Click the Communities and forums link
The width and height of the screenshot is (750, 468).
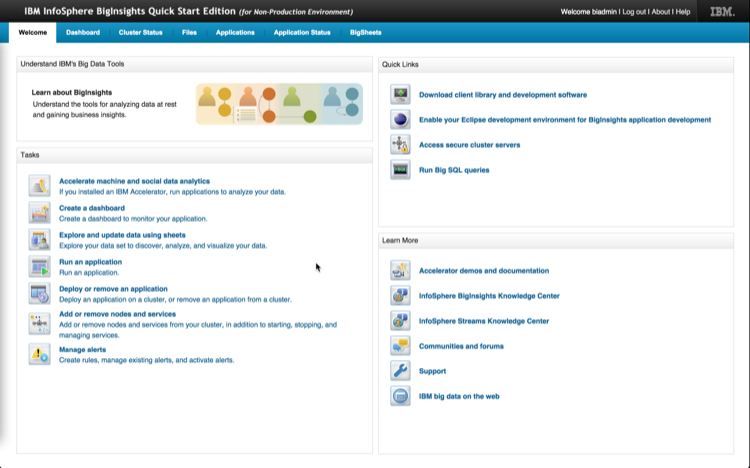(x=461, y=346)
